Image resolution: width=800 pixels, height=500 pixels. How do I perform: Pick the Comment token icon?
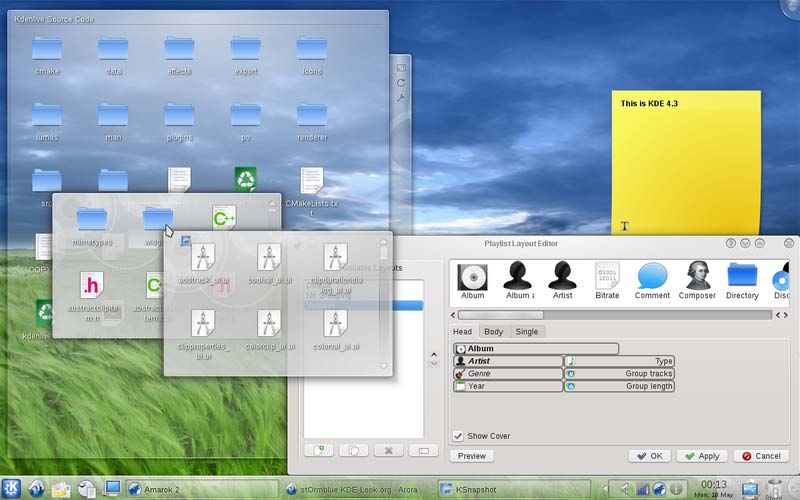(652, 276)
